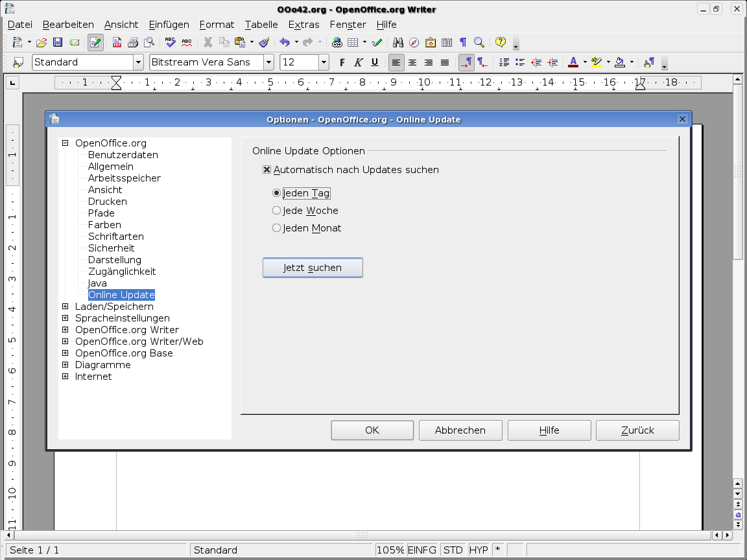Expand the OpenOffice.org Writer node
This screenshot has height=560, width=747.
click(x=65, y=329)
